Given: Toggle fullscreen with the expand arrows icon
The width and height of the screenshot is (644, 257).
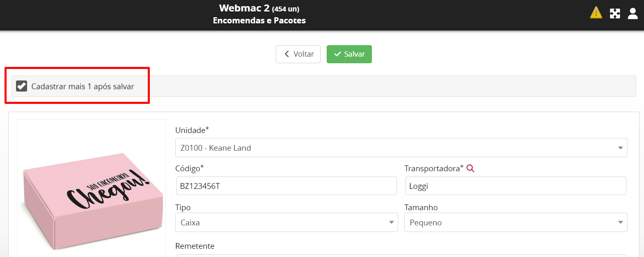Looking at the screenshot, I should (x=615, y=14).
